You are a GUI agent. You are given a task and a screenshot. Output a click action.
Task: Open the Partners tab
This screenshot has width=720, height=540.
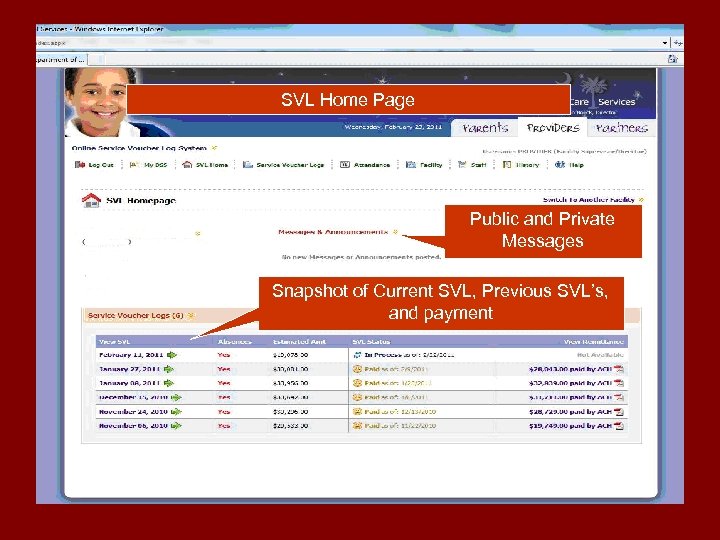tap(621, 128)
